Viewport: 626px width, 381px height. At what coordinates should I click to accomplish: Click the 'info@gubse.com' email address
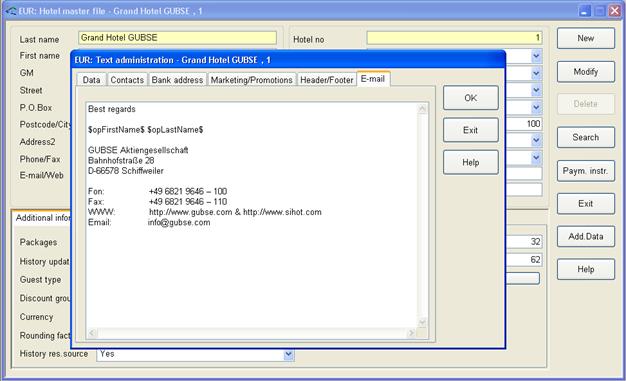coord(179,222)
